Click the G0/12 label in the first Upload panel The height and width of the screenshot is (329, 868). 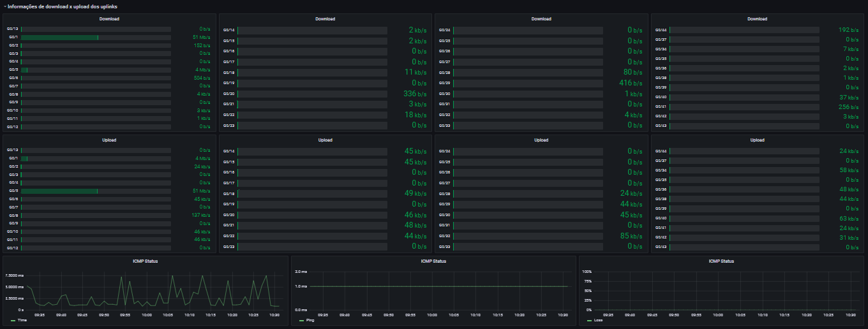click(x=13, y=247)
